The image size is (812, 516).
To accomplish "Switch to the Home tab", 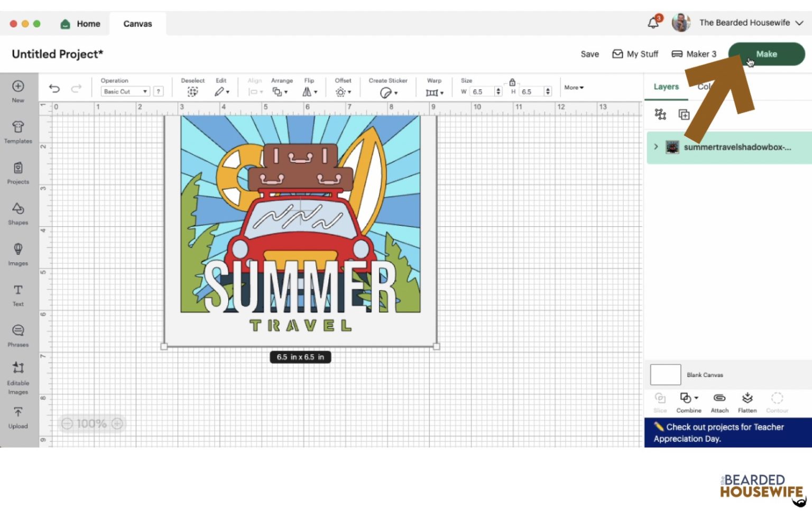I will pyautogui.click(x=81, y=24).
